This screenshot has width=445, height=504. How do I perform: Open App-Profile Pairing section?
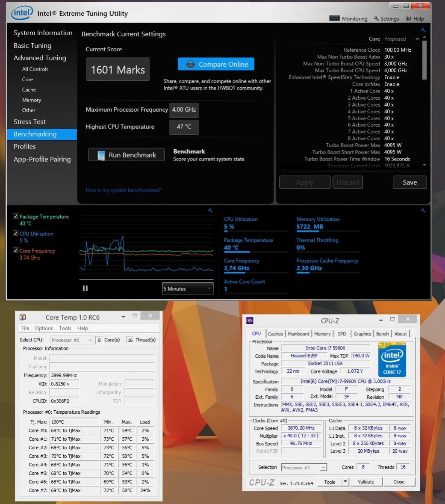[42, 159]
